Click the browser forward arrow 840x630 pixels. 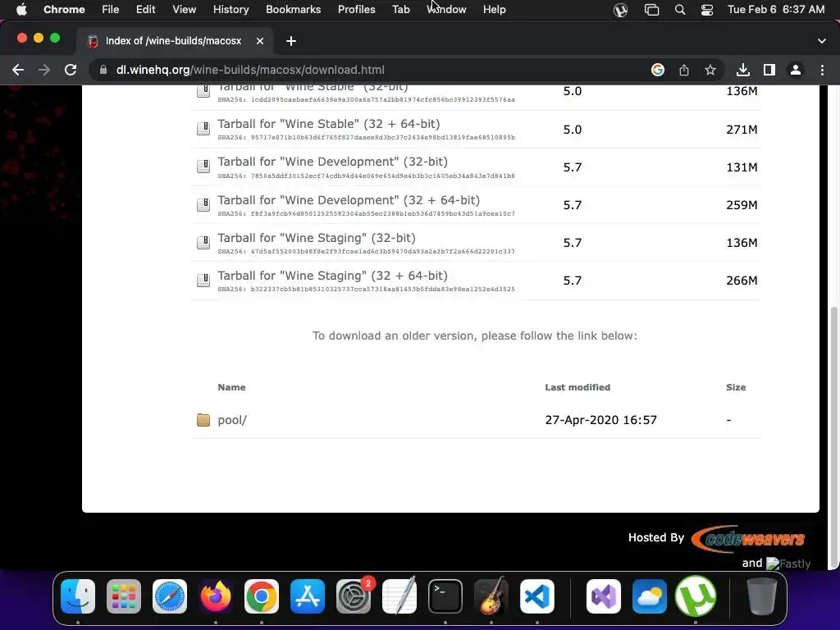click(44, 70)
